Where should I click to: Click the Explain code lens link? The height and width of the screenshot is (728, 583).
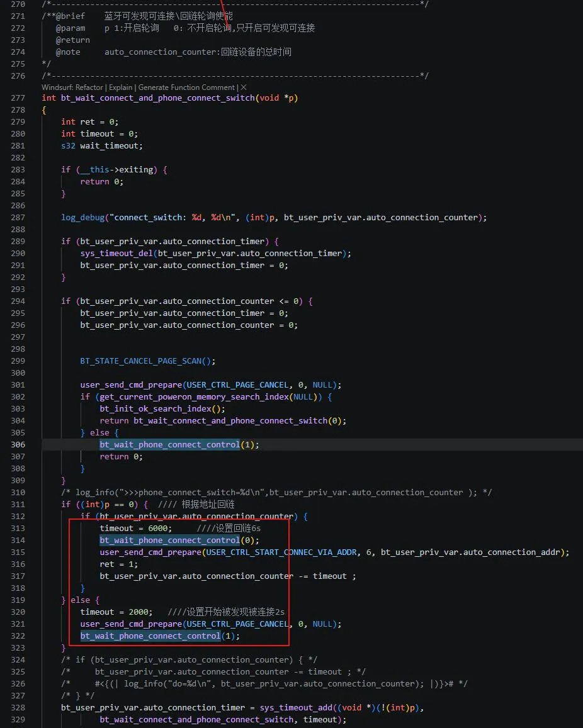(x=122, y=87)
